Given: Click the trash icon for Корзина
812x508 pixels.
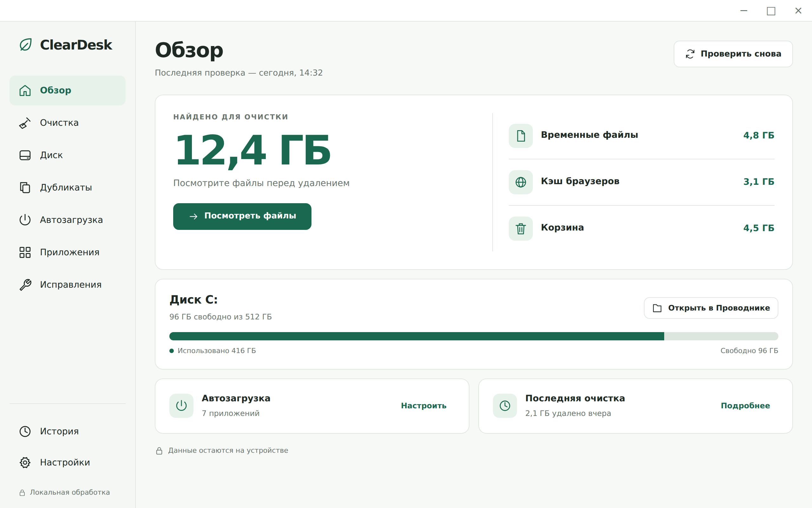Looking at the screenshot, I should coord(521,229).
